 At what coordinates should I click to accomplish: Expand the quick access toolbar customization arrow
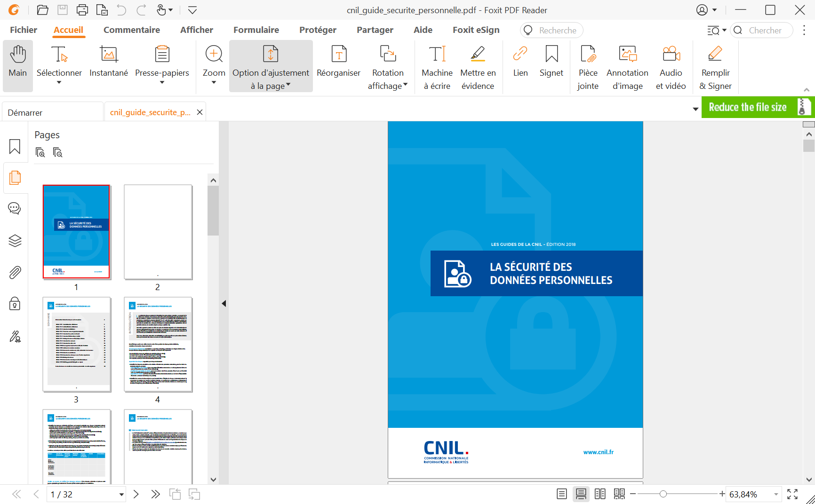tap(192, 10)
